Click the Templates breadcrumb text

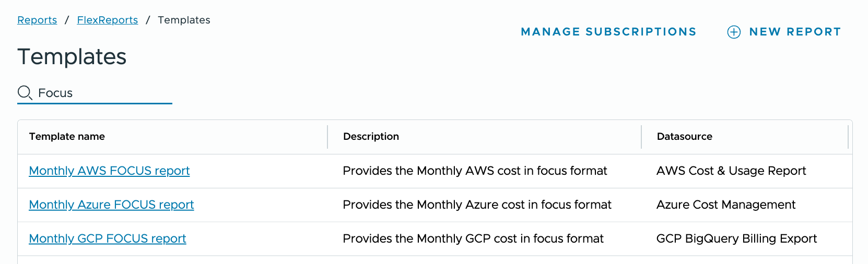pos(184,20)
